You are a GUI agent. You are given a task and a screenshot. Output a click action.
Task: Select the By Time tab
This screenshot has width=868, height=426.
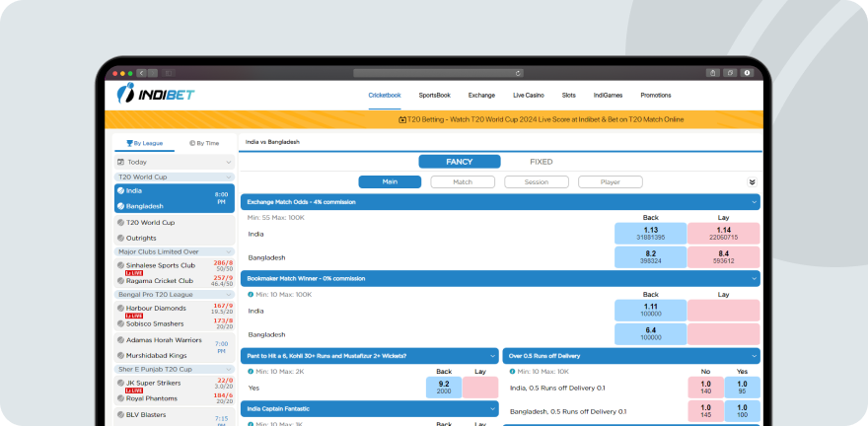[204, 143]
